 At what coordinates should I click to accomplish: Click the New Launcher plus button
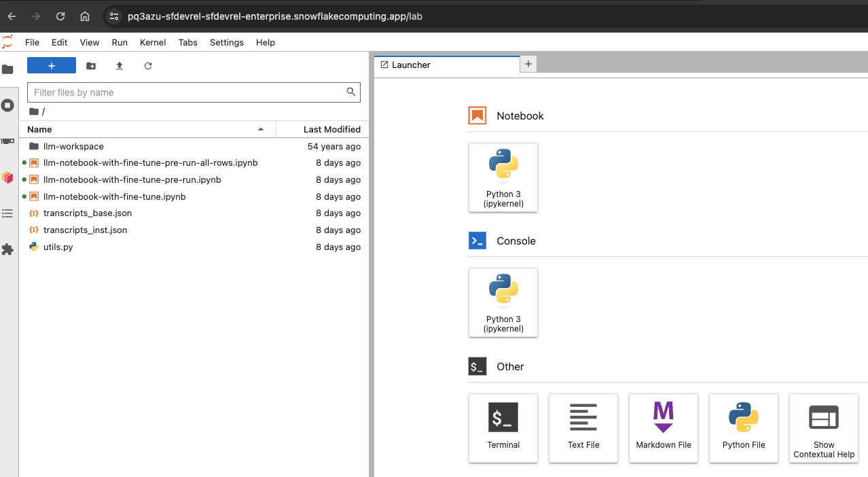coord(52,65)
